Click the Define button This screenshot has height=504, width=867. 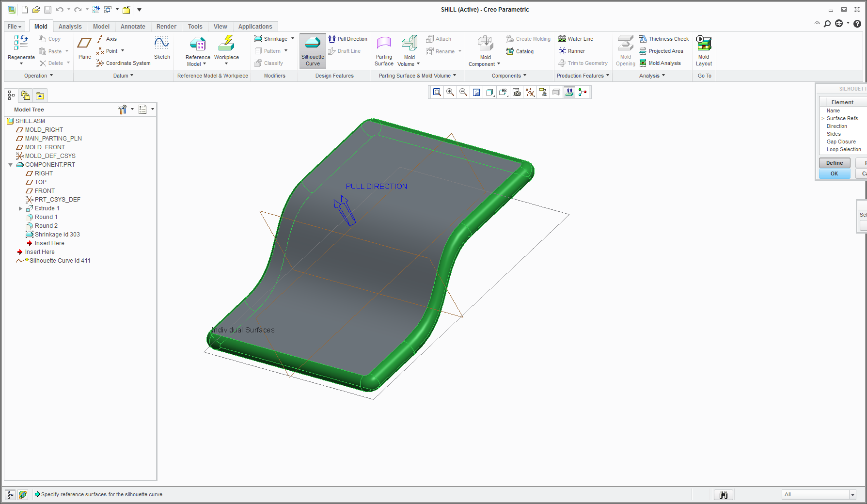click(834, 163)
